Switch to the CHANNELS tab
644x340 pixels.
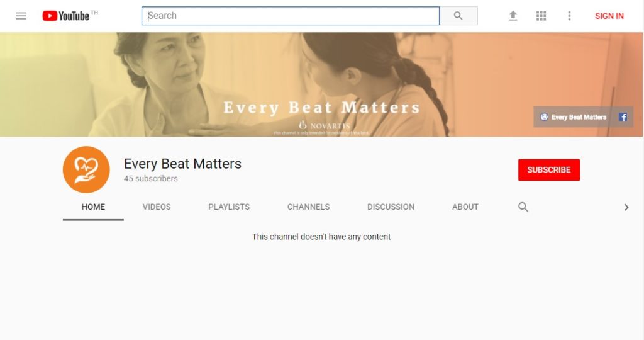[x=308, y=207]
